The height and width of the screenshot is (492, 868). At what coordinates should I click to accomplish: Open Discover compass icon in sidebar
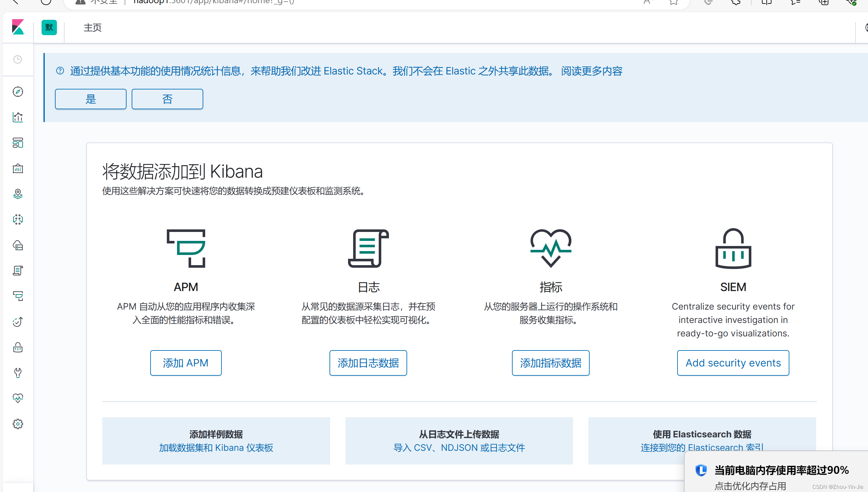18,92
